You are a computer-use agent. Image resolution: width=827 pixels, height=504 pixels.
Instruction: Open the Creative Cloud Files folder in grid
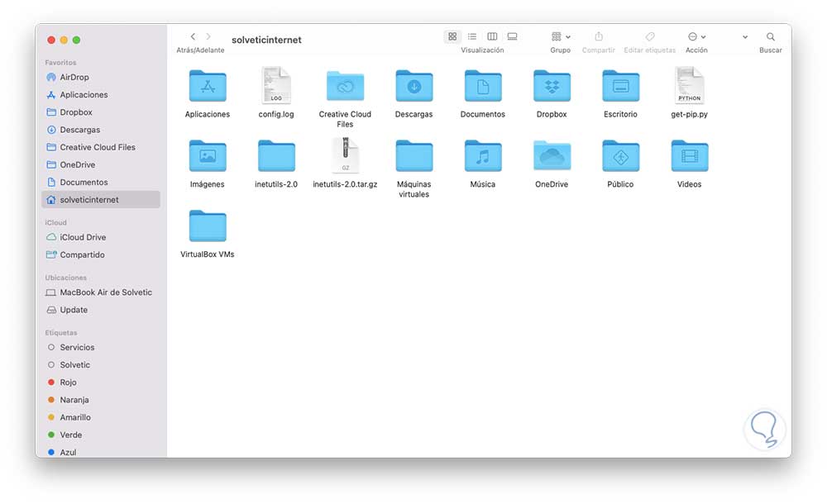pyautogui.click(x=345, y=86)
